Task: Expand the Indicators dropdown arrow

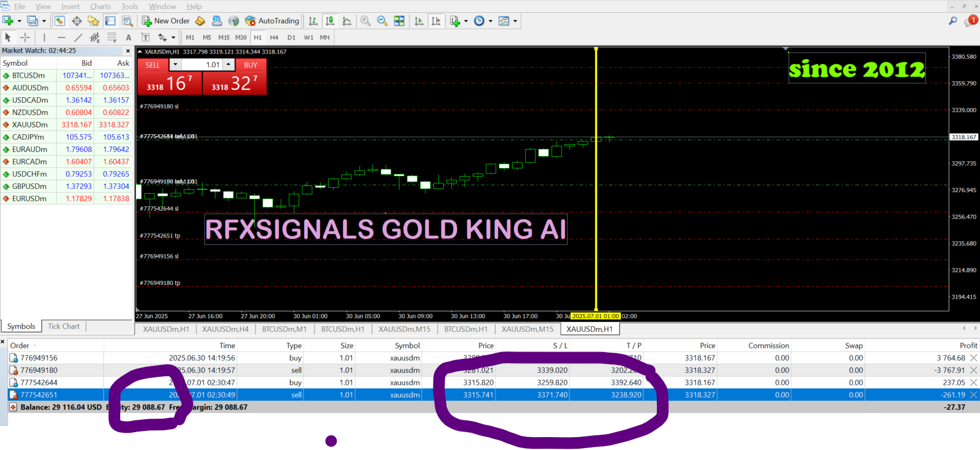Action: point(466,21)
